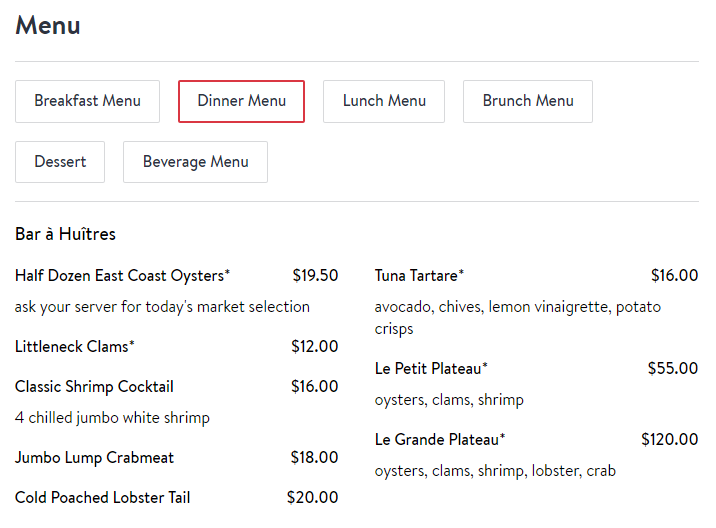716x528 pixels.
Task: Click the $55.00 price for Le Petit Plateau
Action: point(673,368)
